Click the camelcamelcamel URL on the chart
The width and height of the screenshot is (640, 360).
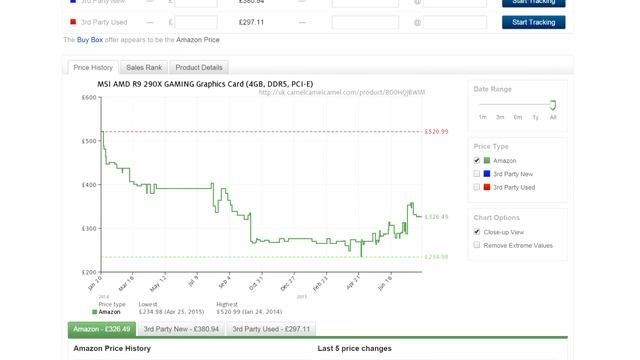342,92
